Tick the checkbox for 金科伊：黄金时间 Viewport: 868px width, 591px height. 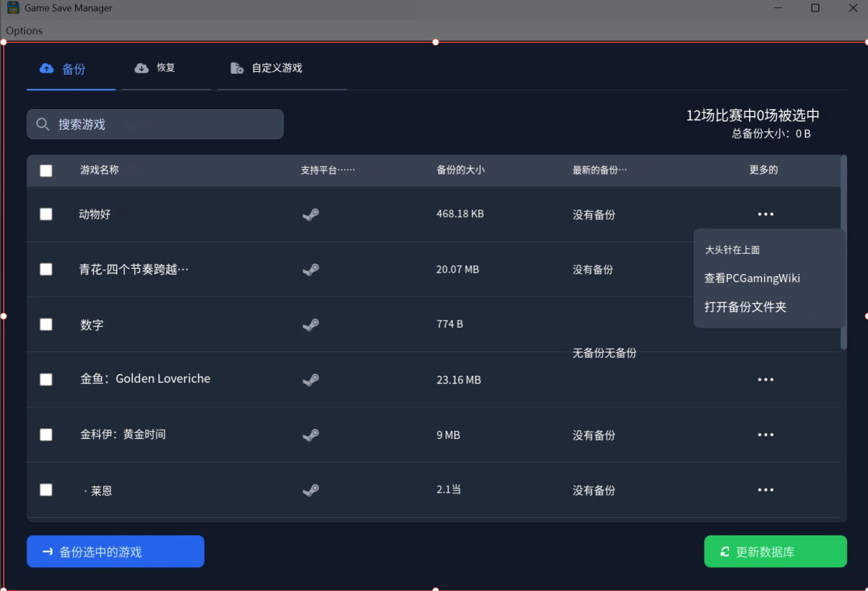pyautogui.click(x=46, y=434)
